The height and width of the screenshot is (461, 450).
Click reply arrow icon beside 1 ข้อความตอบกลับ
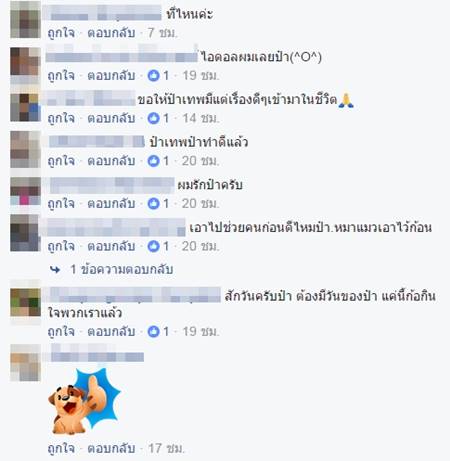click(55, 269)
